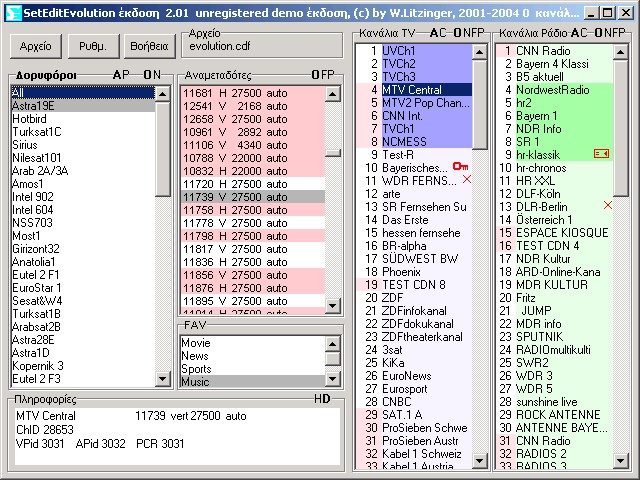Click the red X beside DLR-Berlin

click(607, 205)
